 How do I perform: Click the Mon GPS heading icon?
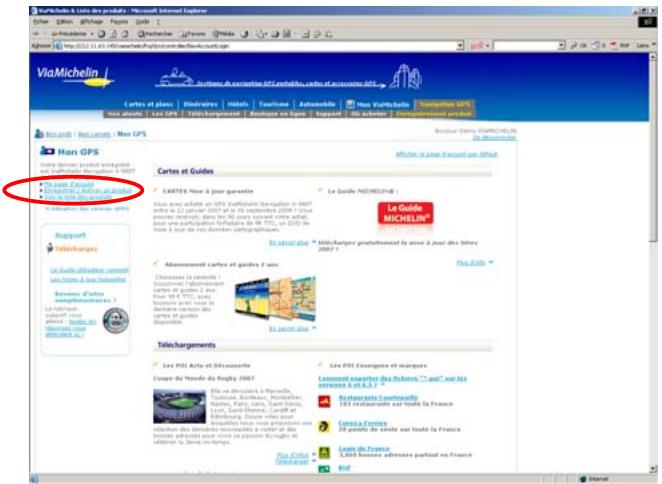point(47,151)
